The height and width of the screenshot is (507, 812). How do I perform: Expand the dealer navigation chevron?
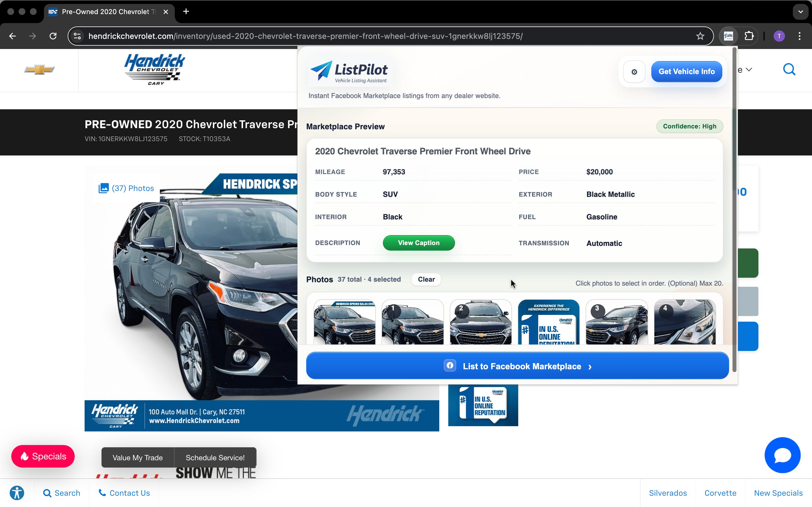(749, 69)
